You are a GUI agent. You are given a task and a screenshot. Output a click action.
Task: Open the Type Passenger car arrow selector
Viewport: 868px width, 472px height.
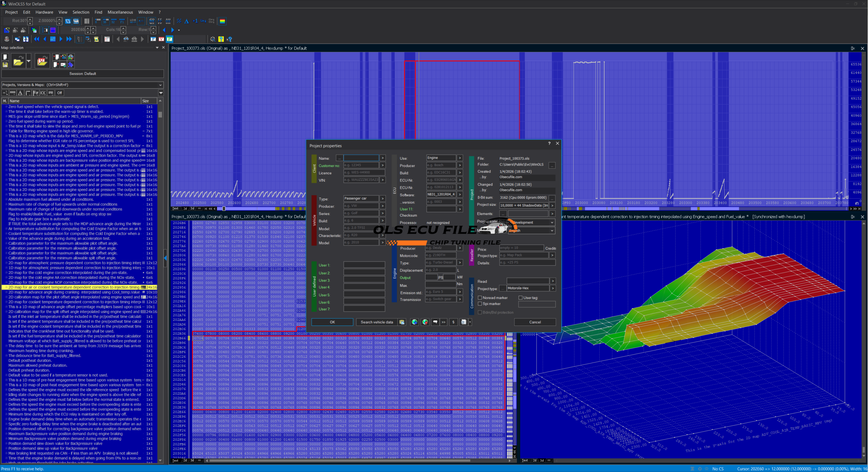tap(382, 198)
